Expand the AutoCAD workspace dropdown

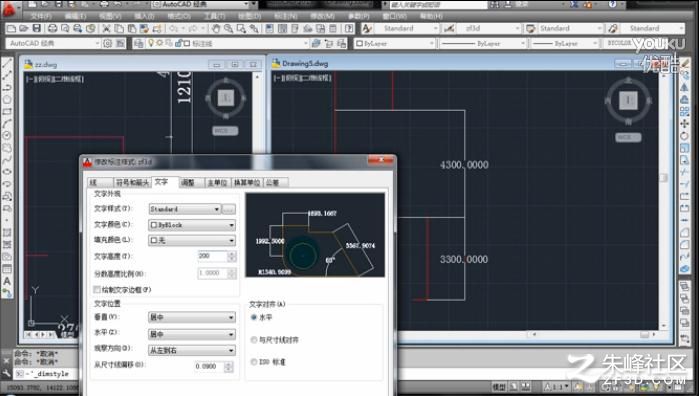(x=53, y=43)
